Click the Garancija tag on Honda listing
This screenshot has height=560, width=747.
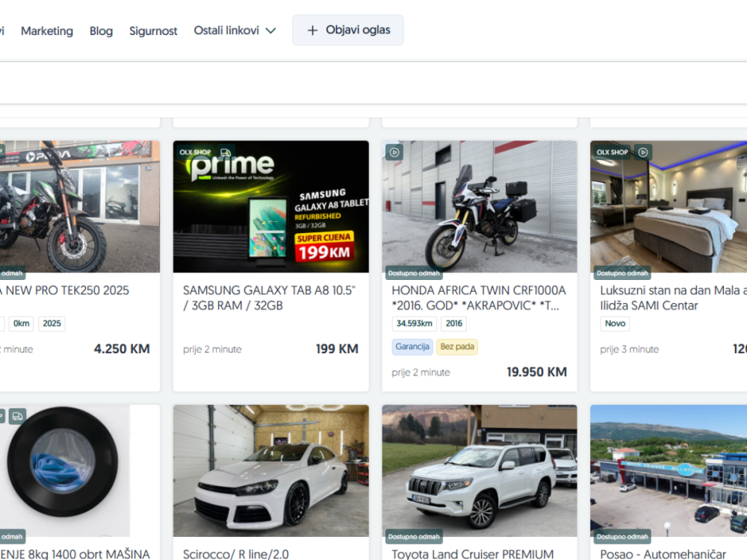pos(412,347)
